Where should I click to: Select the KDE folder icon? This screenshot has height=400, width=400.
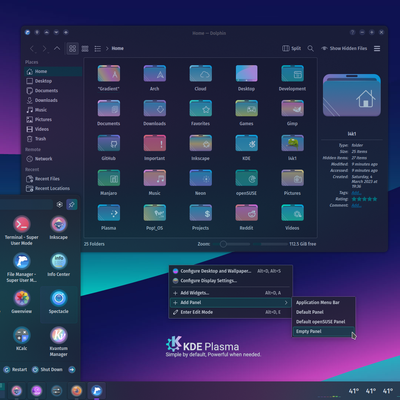[246, 143]
